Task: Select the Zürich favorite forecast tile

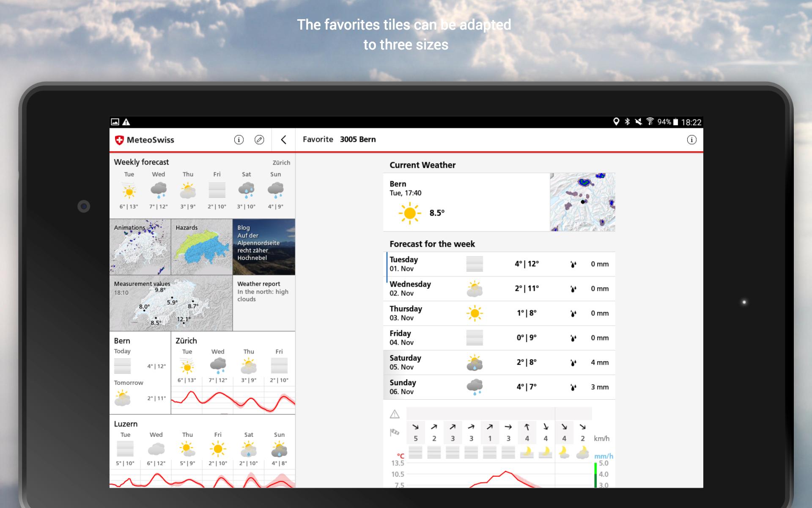Action: (233, 373)
